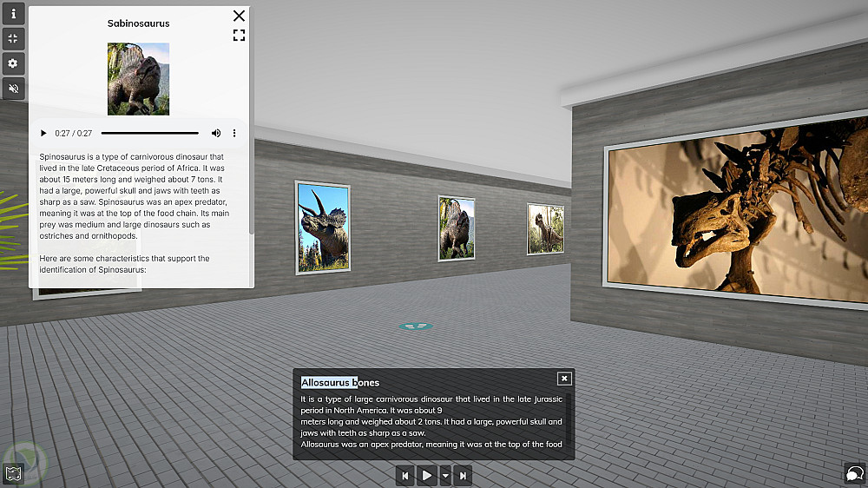Viewport: 868px width, 488px height.
Task: Start the guided tour playback
Action: click(x=427, y=475)
